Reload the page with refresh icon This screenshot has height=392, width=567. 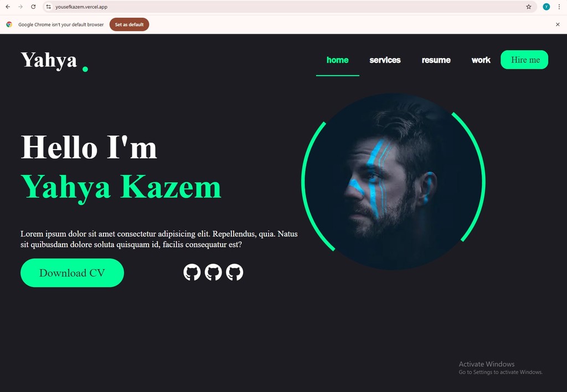pos(33,7)
